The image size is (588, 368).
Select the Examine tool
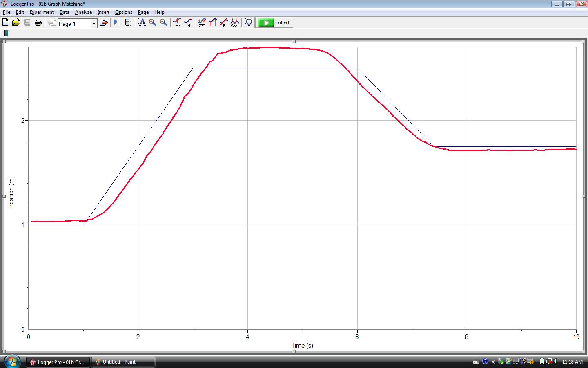(x=177, y=22)
